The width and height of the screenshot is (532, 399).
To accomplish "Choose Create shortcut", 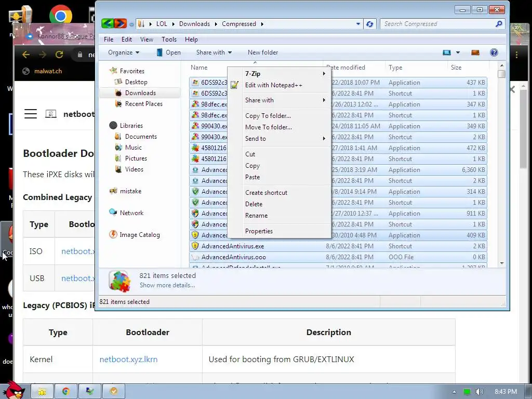I will point(267,192).
